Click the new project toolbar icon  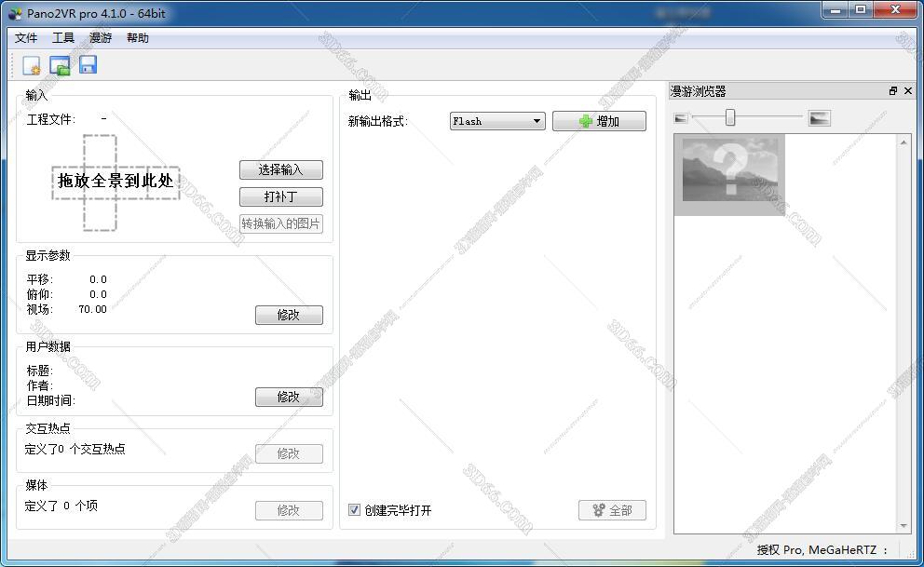(31, 64)
